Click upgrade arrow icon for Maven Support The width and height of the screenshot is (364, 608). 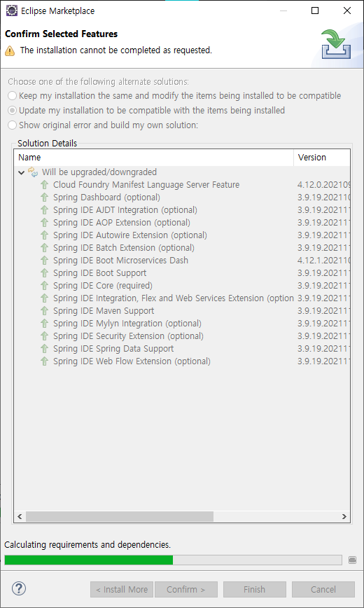[x=45, y=310]
